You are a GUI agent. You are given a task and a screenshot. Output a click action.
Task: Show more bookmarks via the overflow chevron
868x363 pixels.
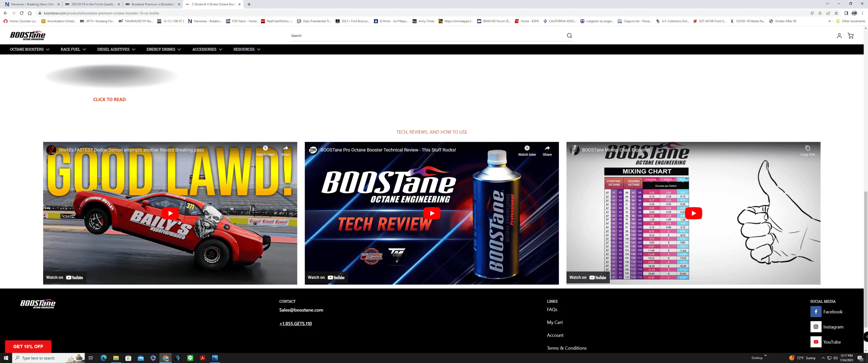(829, 21)
